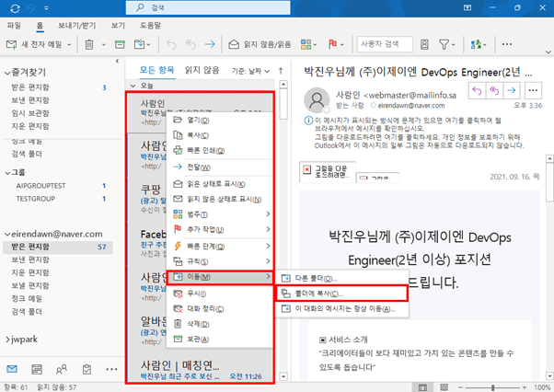This screenshot has width=554, height=392.
Task: Click the search (검색) box in title bar
Action: coord(208,7)
